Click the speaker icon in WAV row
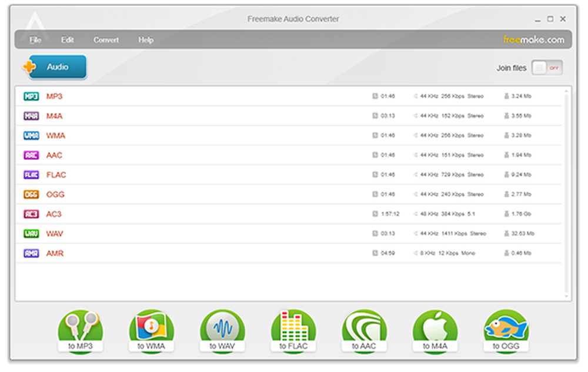This screenshot has height=372, width=588. click(x=416, y=233)
